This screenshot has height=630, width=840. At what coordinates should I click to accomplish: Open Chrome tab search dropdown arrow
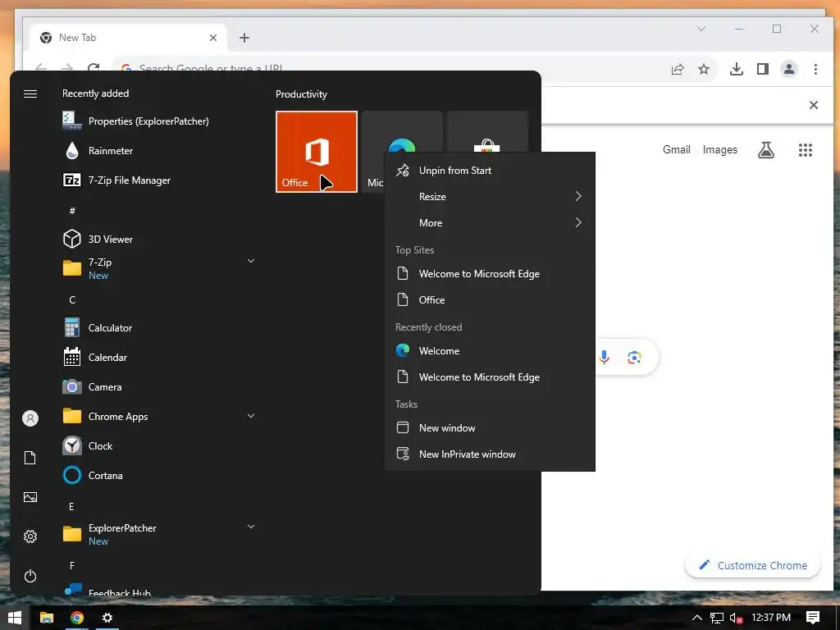pyautogui.click(x=701, y=29)
